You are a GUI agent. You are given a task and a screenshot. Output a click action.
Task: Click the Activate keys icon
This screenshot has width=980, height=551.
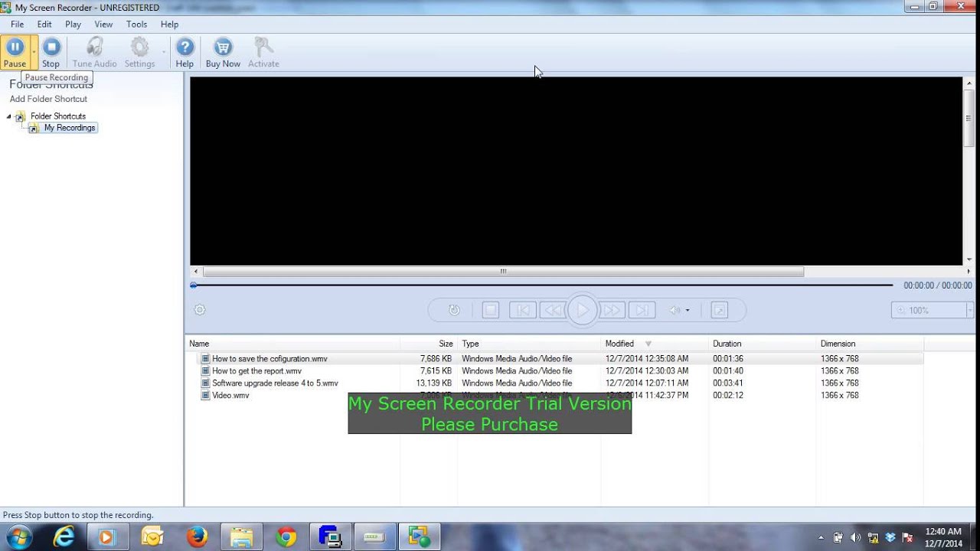pyautogui.click(x=263, y=52)
